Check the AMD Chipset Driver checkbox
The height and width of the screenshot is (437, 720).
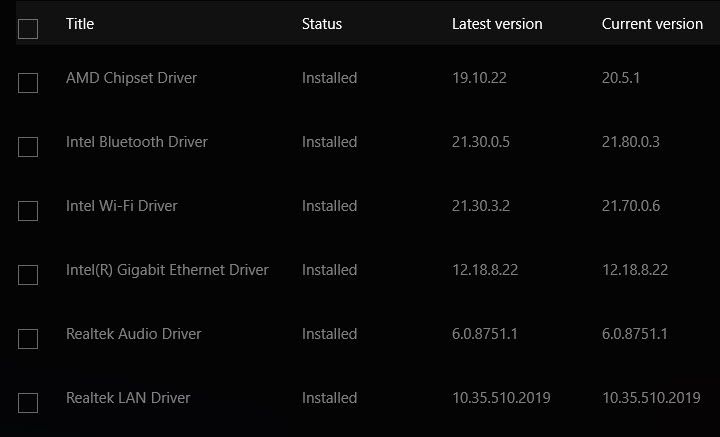coord(28,83)
